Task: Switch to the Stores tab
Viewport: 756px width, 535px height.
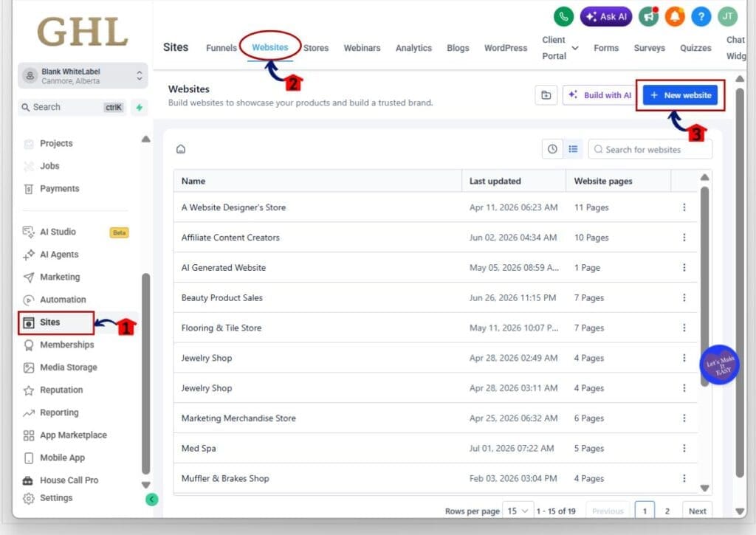Action: click(316, 48)
